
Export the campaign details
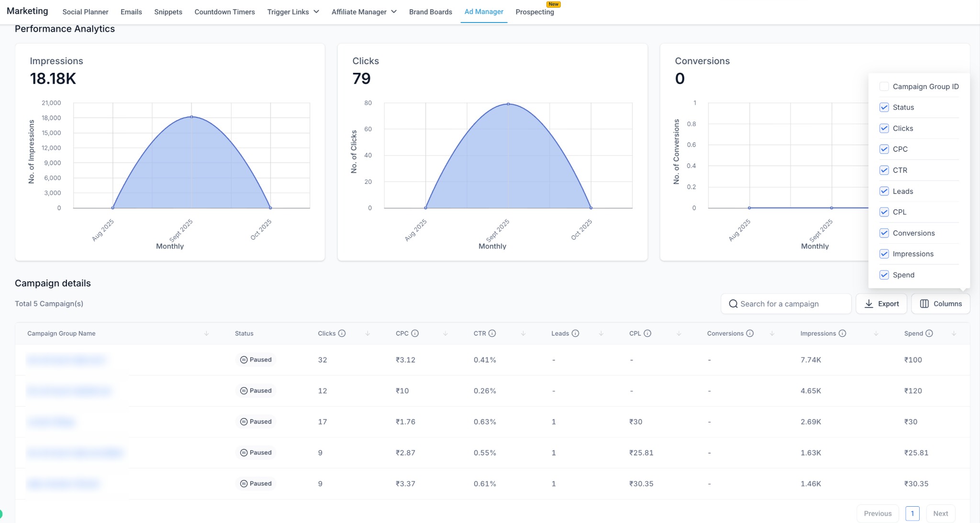881,304
